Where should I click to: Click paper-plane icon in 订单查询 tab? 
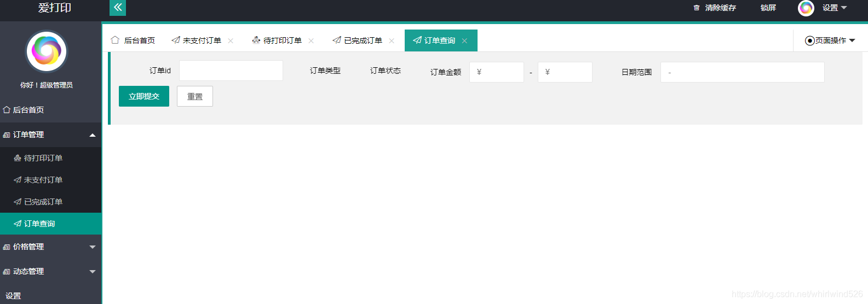click(417, 40)
